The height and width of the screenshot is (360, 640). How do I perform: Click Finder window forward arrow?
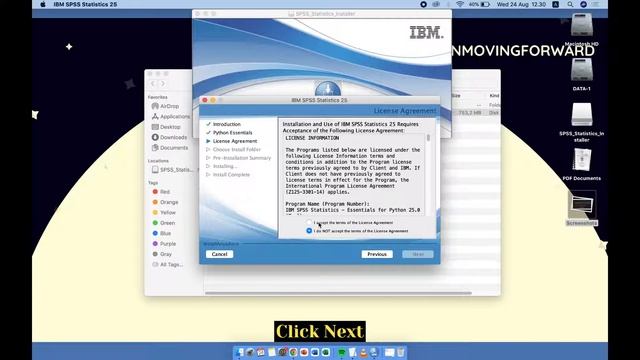pos(162,83)
